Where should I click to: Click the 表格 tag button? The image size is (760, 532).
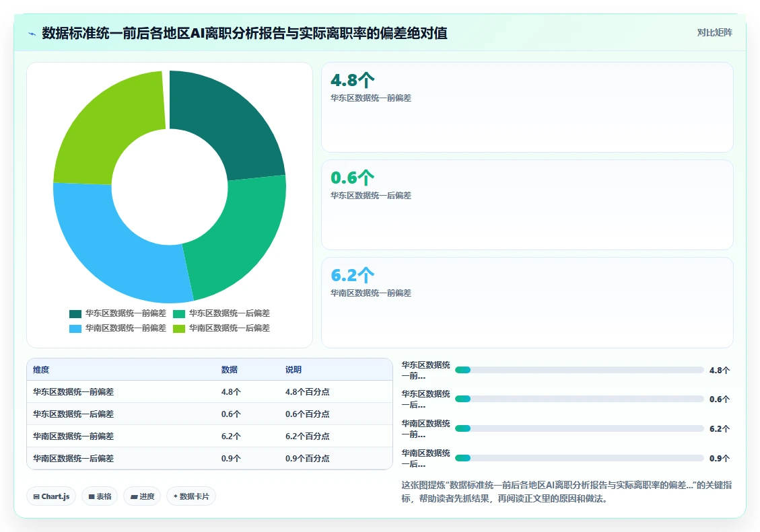pyautogui.click(x=100, y=496)
